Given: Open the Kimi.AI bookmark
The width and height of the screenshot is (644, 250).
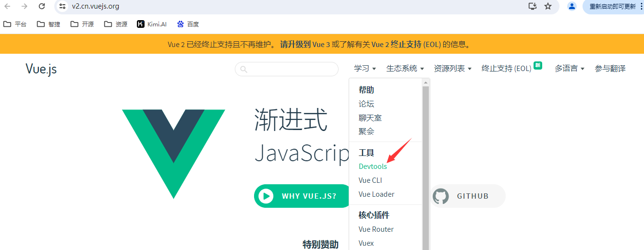Looking at the screenshot, I should (x=152, y=24).
